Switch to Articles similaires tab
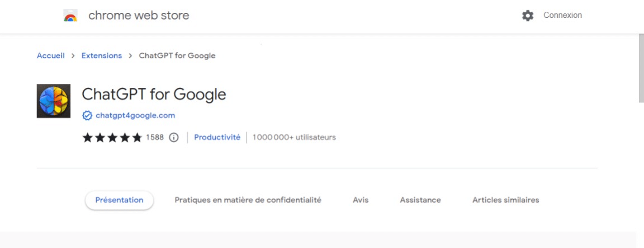 [x=505, y=200]
